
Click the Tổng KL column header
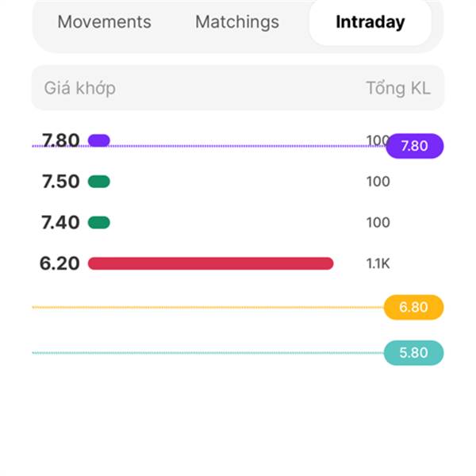click(398, 88)
